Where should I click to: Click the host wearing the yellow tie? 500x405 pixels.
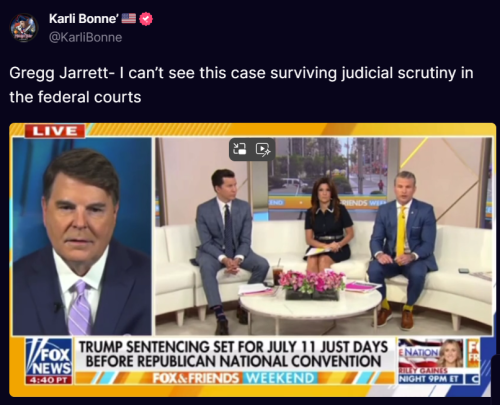[402, 247]
